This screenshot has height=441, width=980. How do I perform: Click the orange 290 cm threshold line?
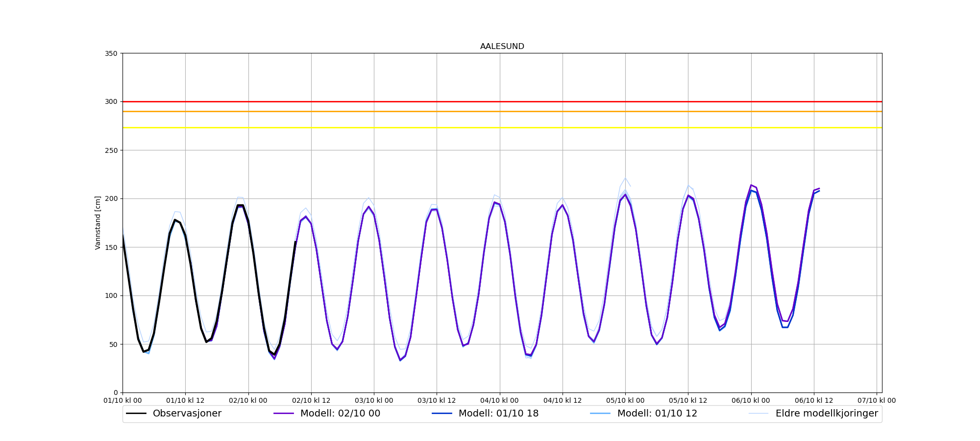pyautogui.click(x=502, y=112)
